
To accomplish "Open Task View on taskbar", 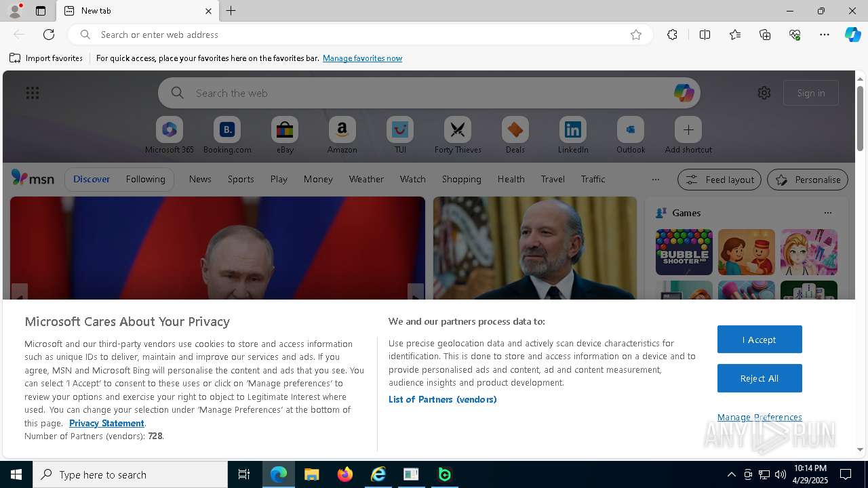I will [x=244, y=474].
